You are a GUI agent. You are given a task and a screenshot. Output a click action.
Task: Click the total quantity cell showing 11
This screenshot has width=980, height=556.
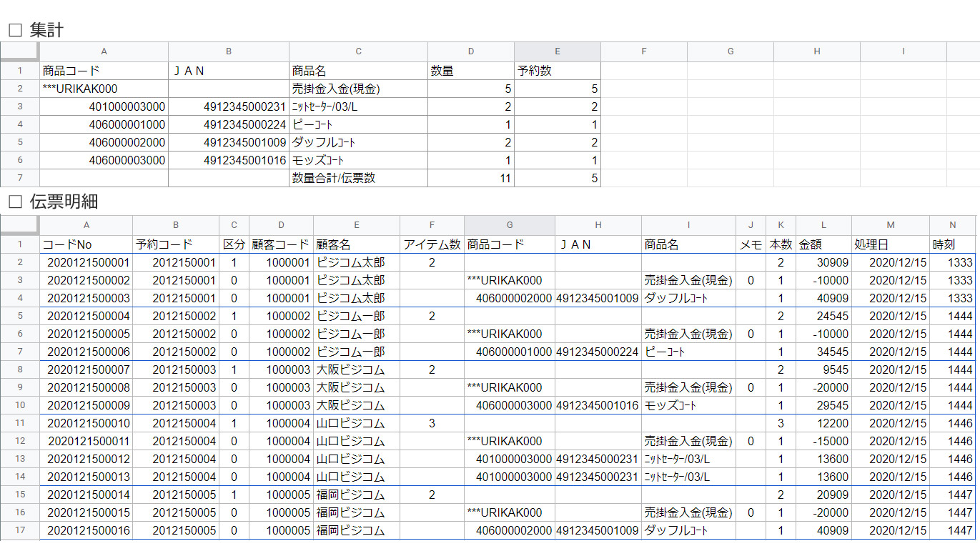point(470,178)
